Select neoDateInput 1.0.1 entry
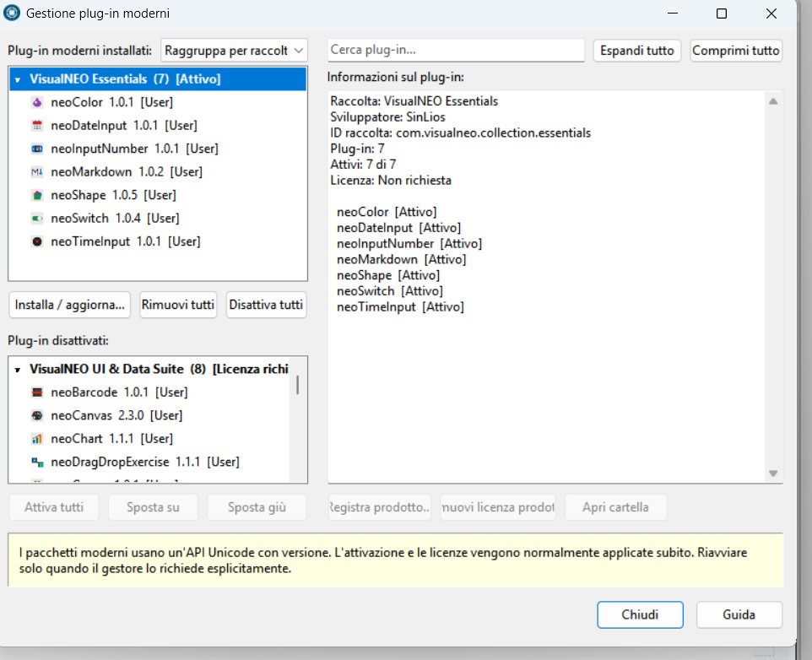Screen dimensions: 812x660 [x=124, y=125]
